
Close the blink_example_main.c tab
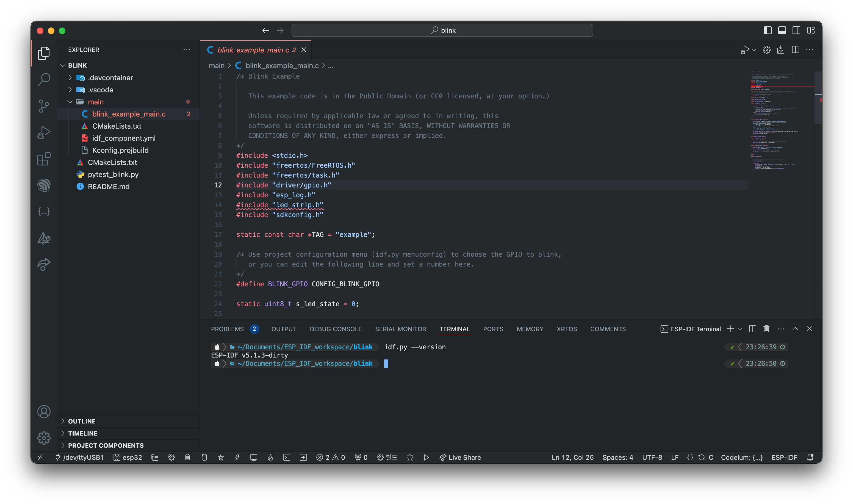pos(304,50)
